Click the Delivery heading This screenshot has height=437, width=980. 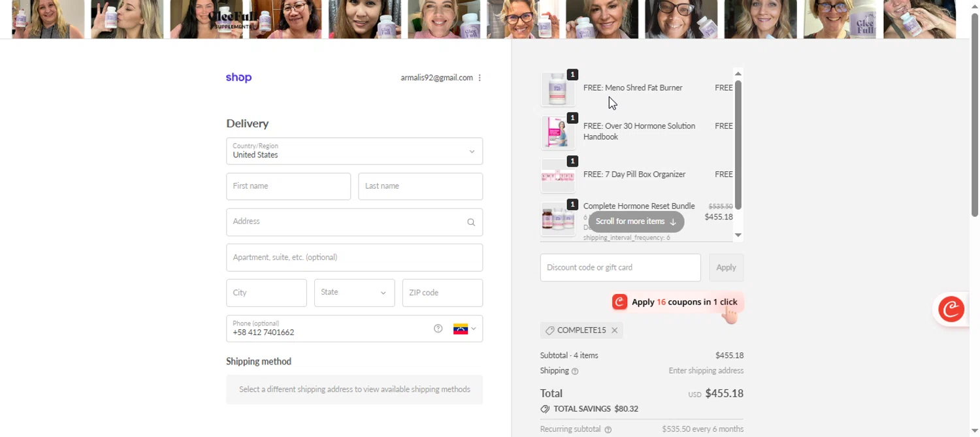(x=247, y=123)
